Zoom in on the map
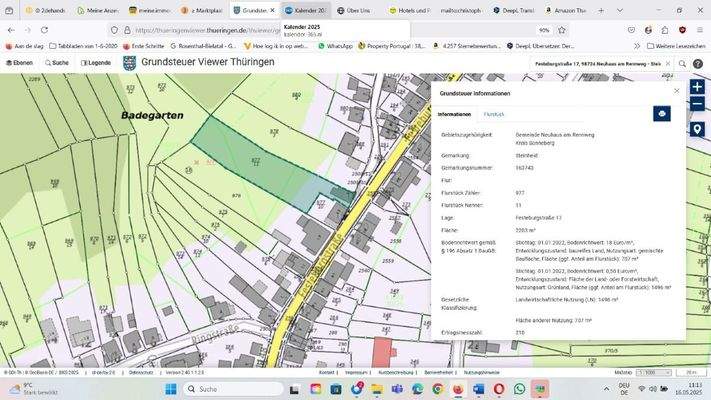 click(x=697, y=88)
